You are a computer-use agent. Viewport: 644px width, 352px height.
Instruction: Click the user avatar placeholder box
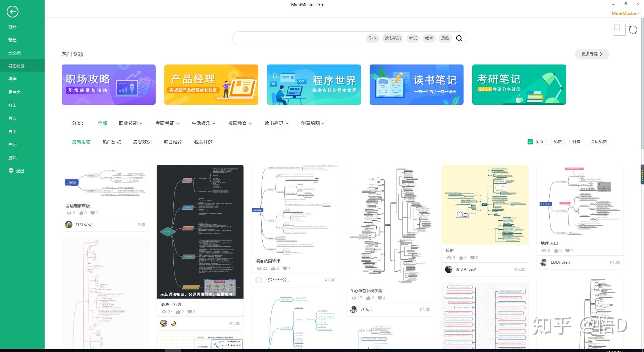click(x=620, y=30)
